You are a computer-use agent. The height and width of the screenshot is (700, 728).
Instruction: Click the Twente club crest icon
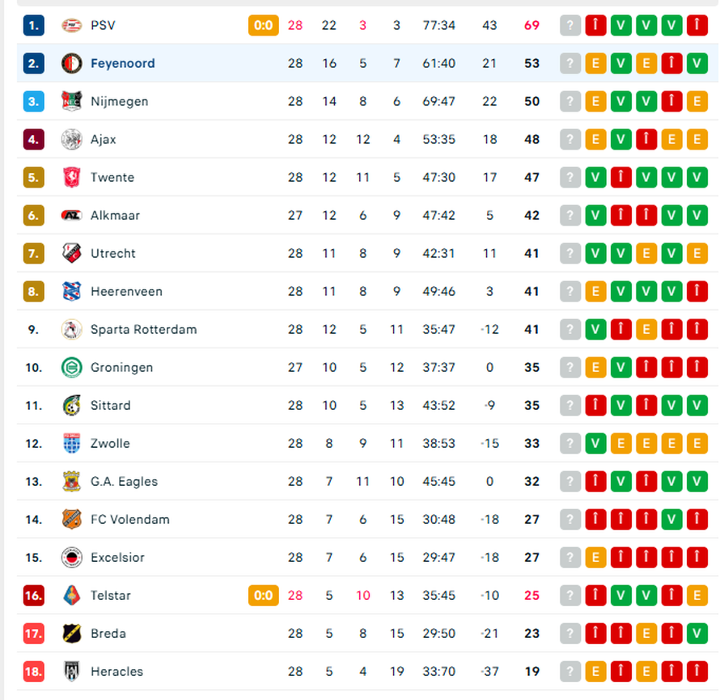(72, 177)
